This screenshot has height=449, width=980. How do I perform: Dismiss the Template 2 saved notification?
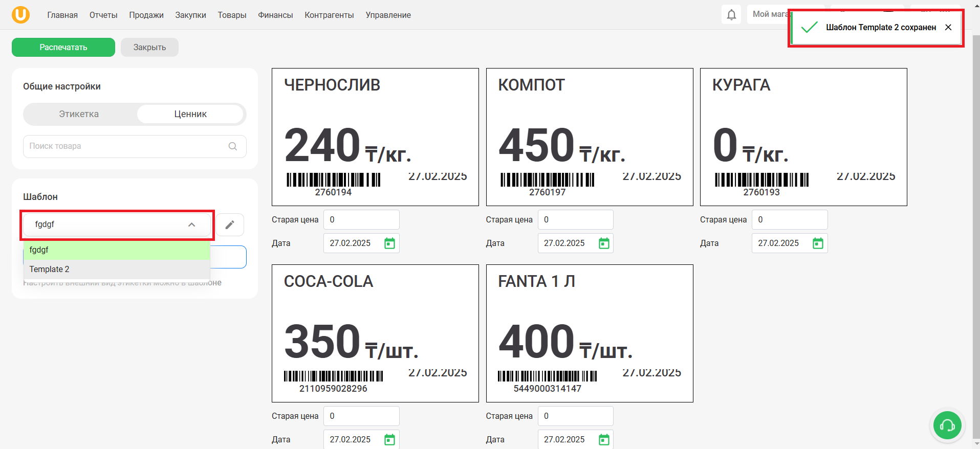point(948,28)
